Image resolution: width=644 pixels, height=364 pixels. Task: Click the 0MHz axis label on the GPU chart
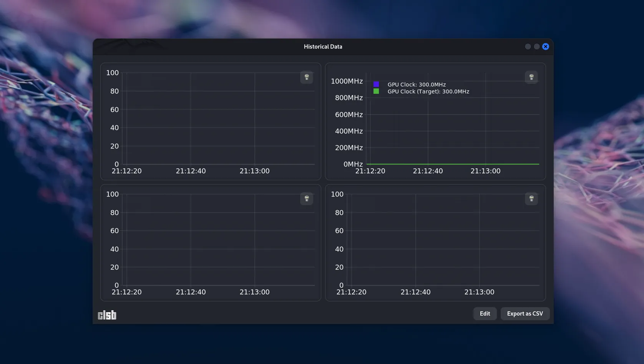[353, 164]
